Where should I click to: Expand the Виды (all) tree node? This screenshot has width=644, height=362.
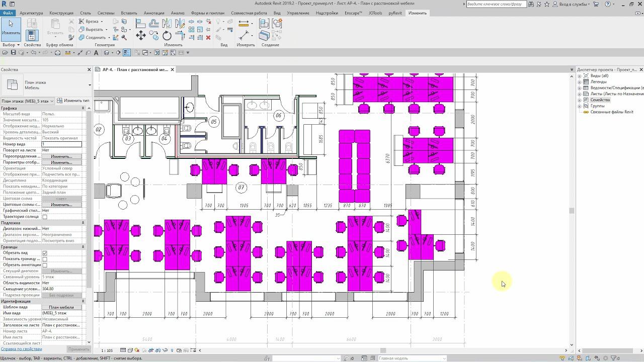pos(579,76)
